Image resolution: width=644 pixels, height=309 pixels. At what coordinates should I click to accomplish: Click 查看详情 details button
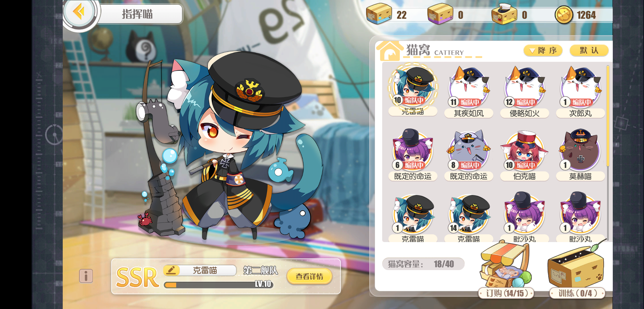(x=309, y=276)
